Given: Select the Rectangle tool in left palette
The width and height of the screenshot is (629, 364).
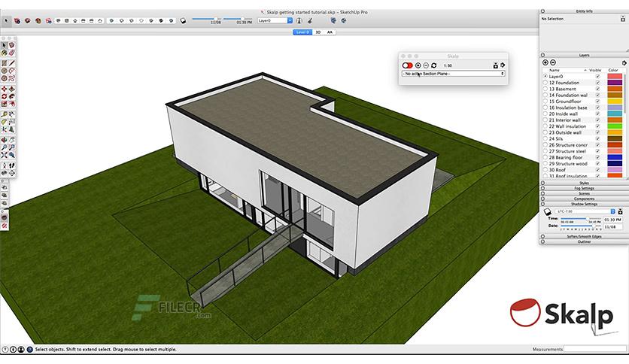Looking at the screenshot, I should (4, 63).
